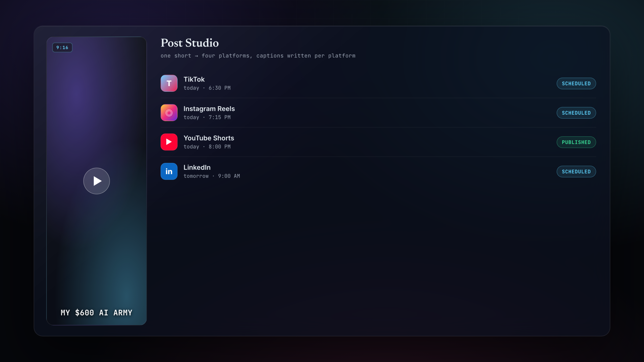Click the Instagram Reels SCHEDULED status badge

click(x=576, y=113)
